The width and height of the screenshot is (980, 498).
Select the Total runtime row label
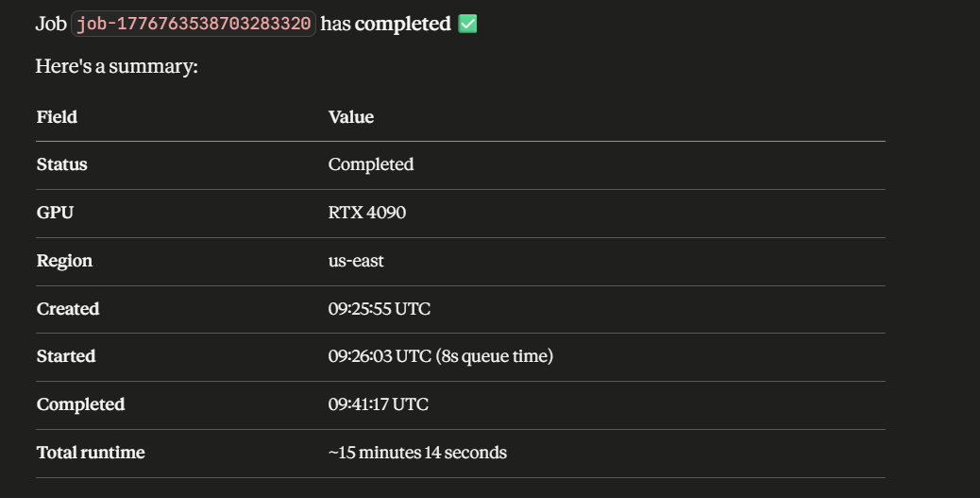point(91,453)
